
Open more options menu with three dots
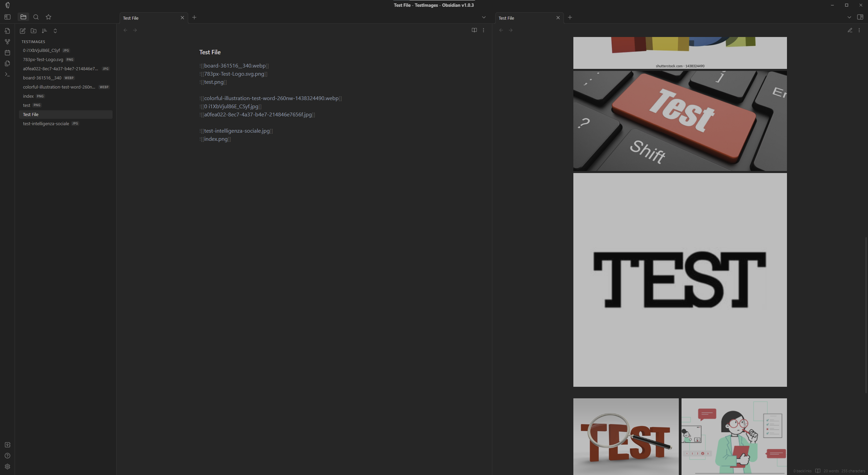click(x=483, y=30)
